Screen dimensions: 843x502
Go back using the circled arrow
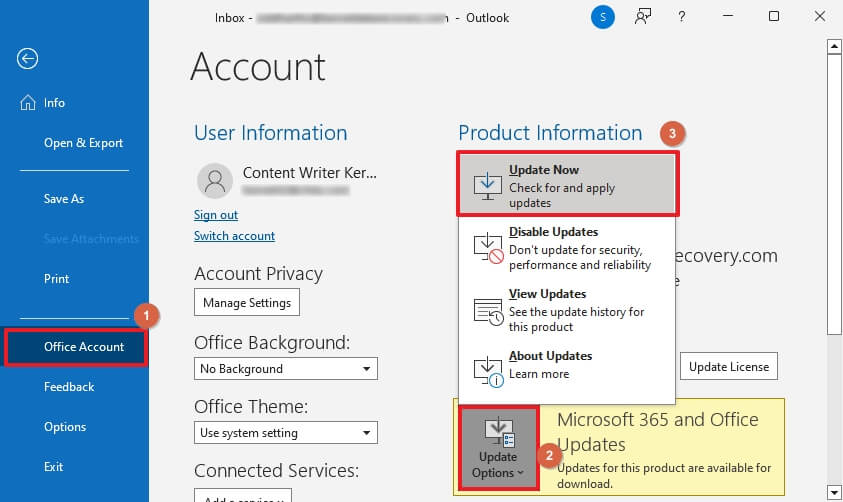[27, 59]
